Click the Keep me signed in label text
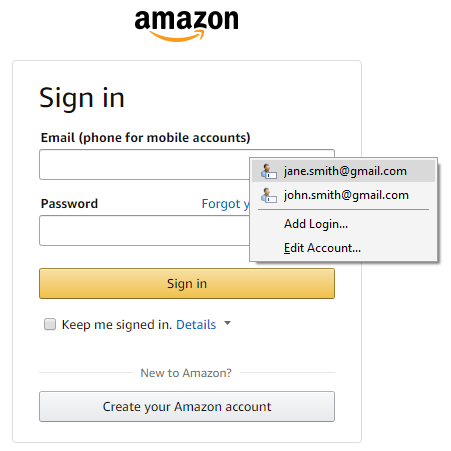 pyautogui.click(x=117, y=325)
